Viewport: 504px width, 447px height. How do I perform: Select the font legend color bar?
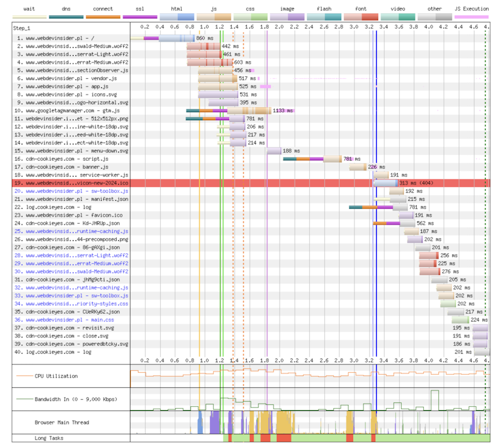click(x=361, y=16)
